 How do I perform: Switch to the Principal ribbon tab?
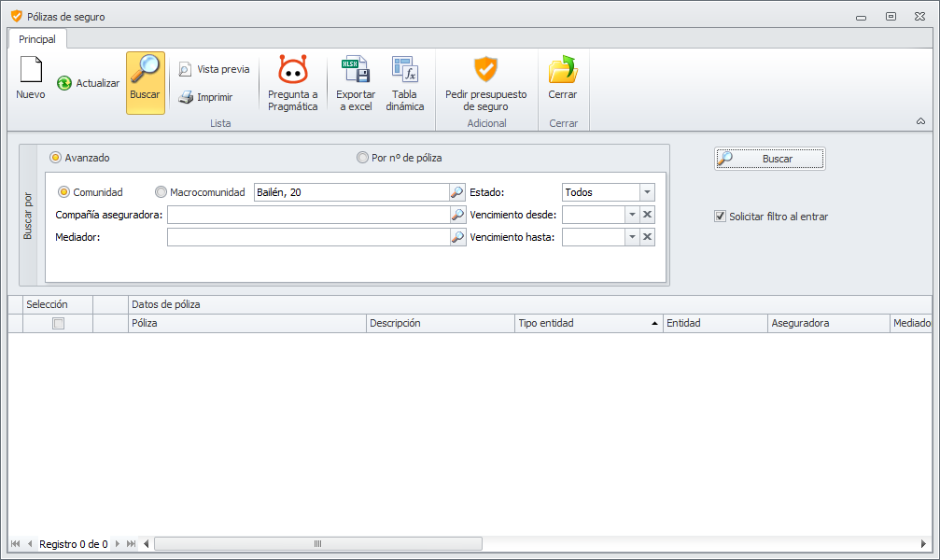click(37, 39)
